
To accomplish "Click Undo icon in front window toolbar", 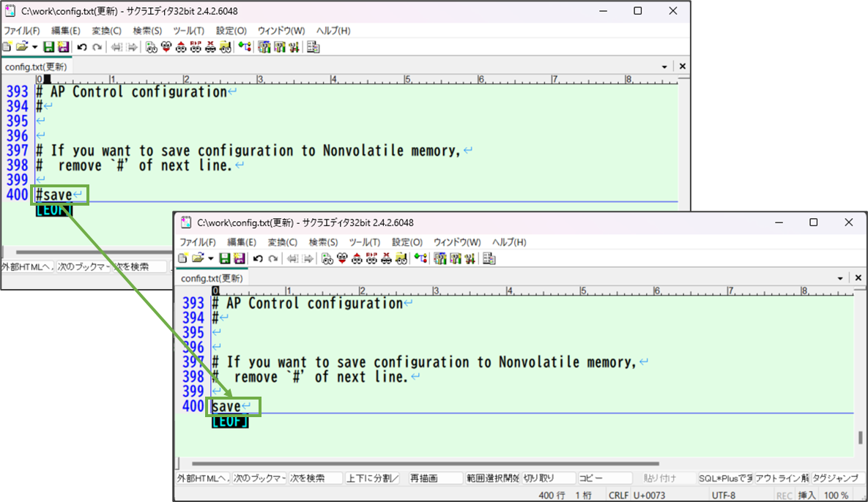I will pyautogui.click(x=258, y=258).
